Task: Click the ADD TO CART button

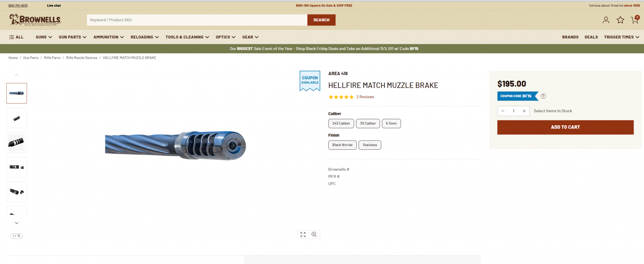Action: tap(565, 127)
